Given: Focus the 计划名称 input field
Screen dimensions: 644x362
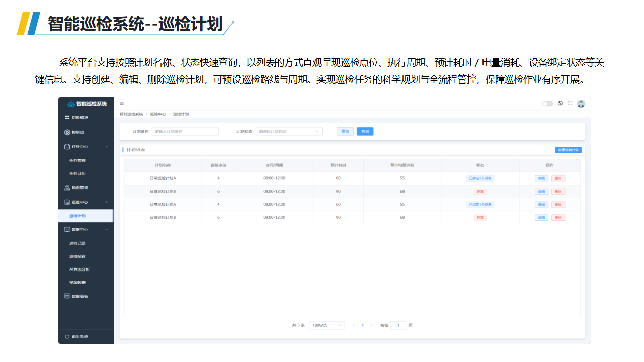Looking at the screenshot, I should (185, 131).
